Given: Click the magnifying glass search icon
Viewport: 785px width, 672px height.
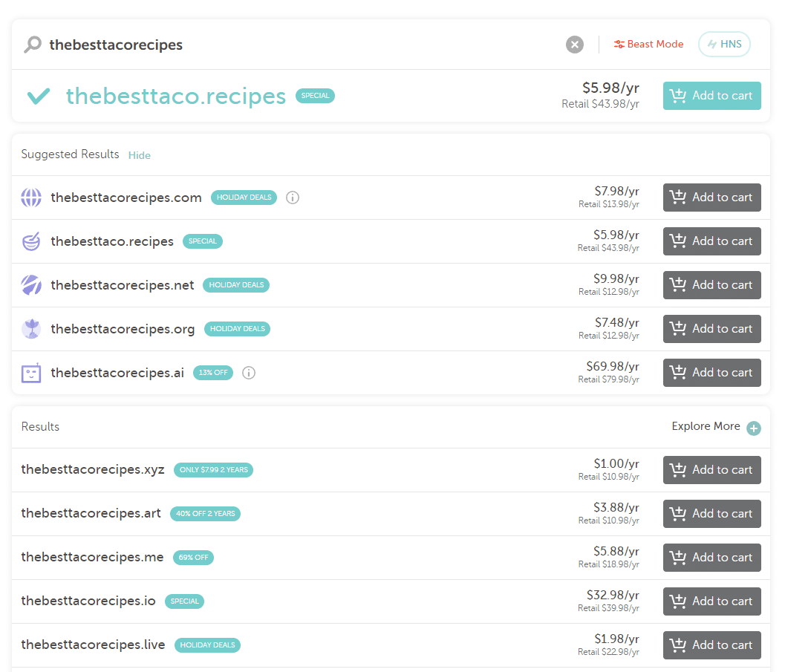Looking at the screenshot, I should (33, 45).
